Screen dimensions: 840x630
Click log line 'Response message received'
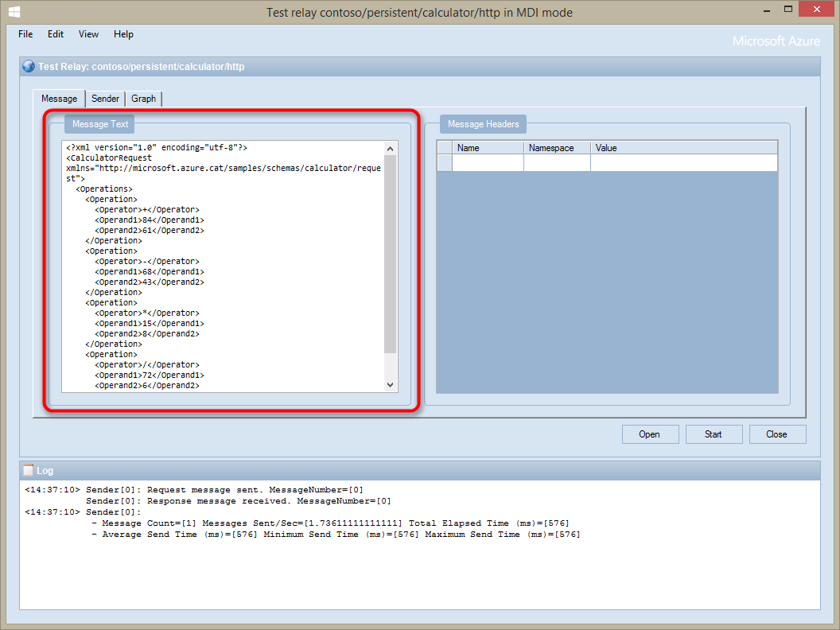pyautogui.click(x=239, y=501)
